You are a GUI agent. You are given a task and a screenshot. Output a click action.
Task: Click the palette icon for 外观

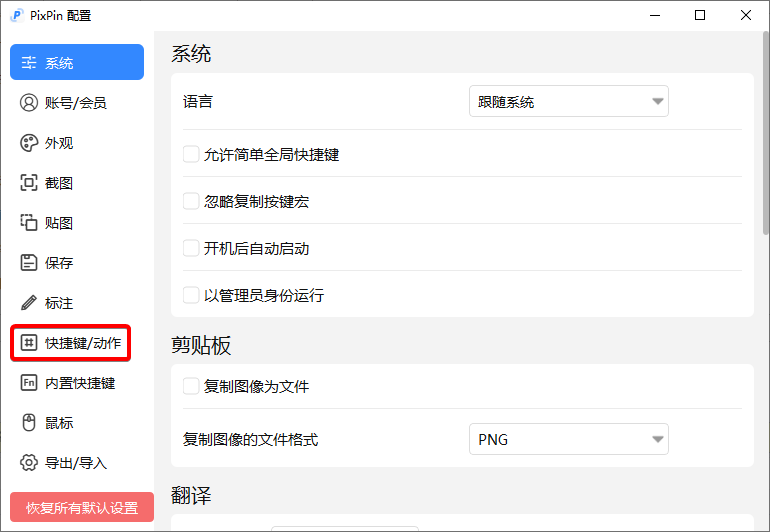coord(28,143)
